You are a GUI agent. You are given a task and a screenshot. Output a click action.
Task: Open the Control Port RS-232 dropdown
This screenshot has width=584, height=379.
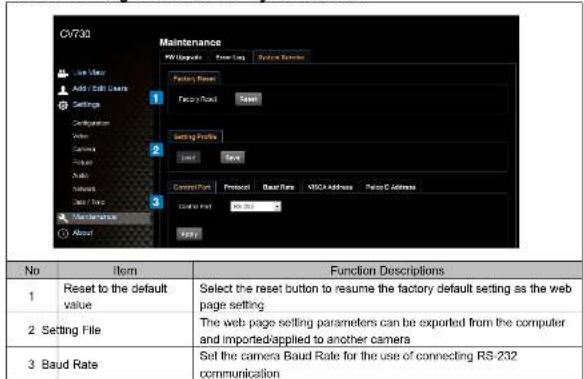[x=256, y=207]
